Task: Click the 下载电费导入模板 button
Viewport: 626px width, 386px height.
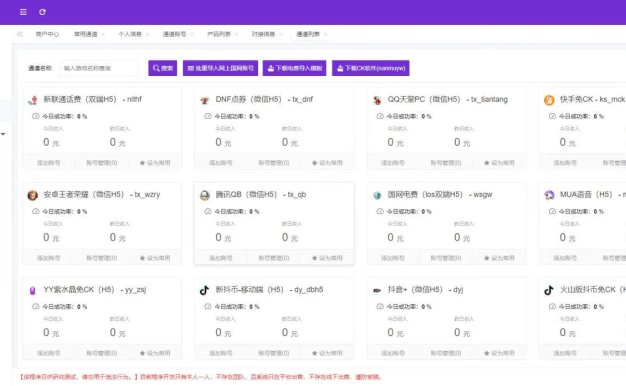Action: click(x=295, y=68)
